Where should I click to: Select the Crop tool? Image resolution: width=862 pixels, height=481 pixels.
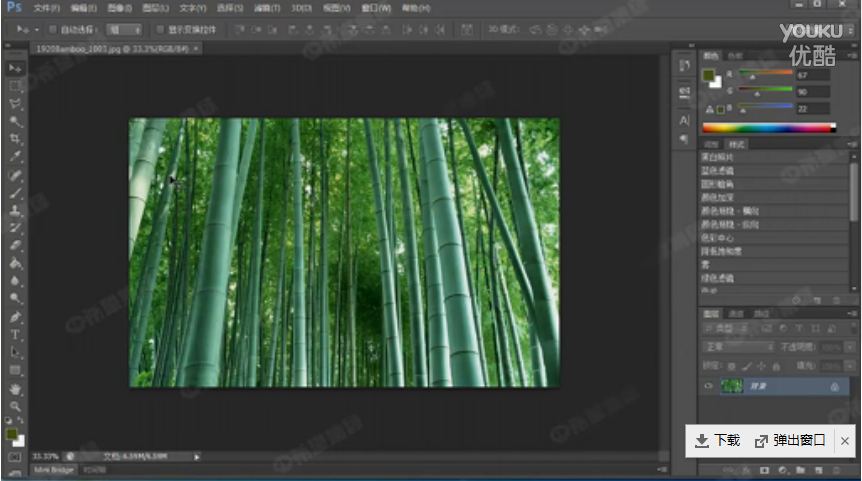pyautogui.click(x=15, y=139)
